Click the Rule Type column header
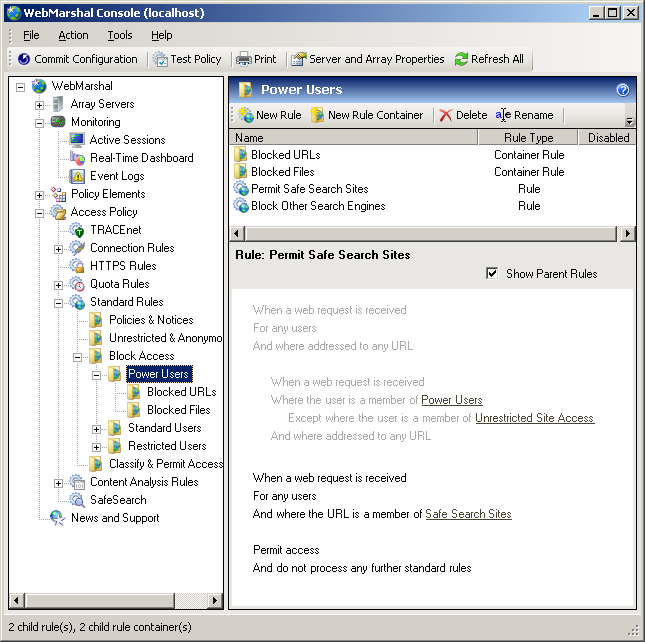This screenshot has height=642, width=645. coord(528,138)
